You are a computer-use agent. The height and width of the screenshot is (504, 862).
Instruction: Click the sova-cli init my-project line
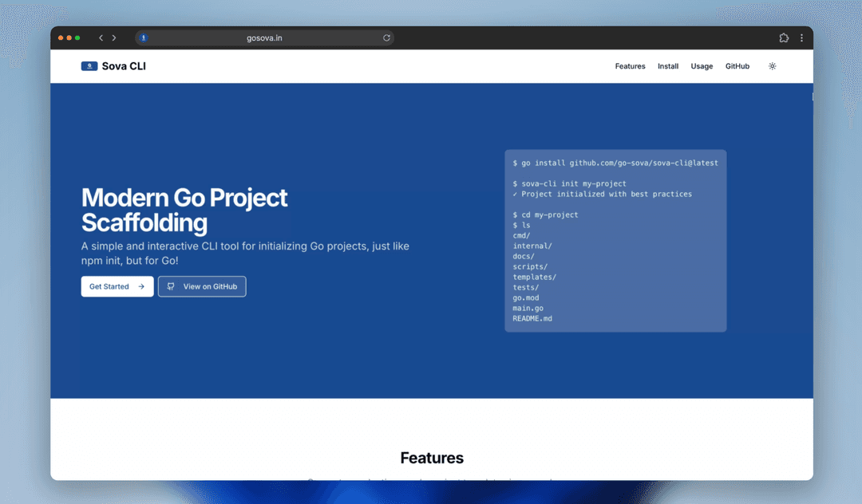(569, 184)
